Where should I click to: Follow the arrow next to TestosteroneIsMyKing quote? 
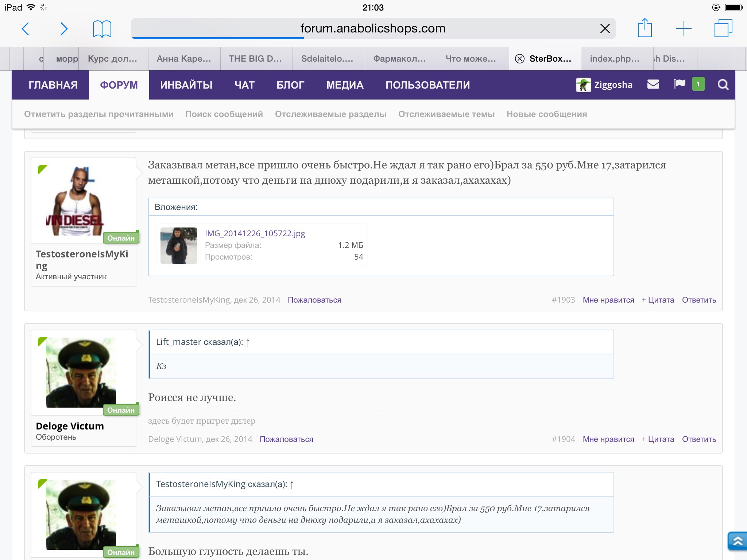[292, 485]
